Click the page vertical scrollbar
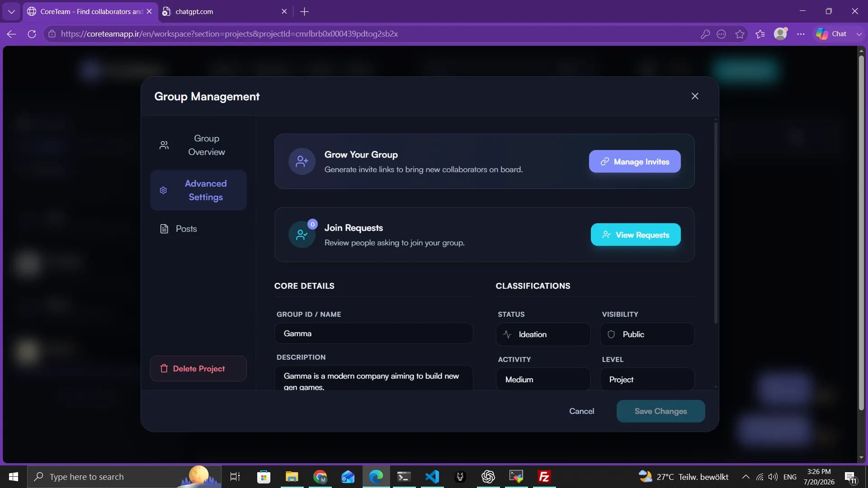 [861, 233]
